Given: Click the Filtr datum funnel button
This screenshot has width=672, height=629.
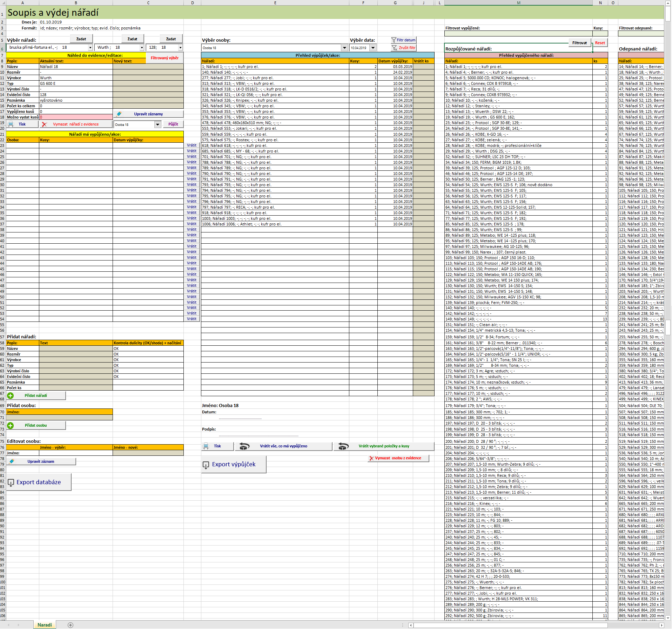Looking at the screenshot, I should (403, 40).
